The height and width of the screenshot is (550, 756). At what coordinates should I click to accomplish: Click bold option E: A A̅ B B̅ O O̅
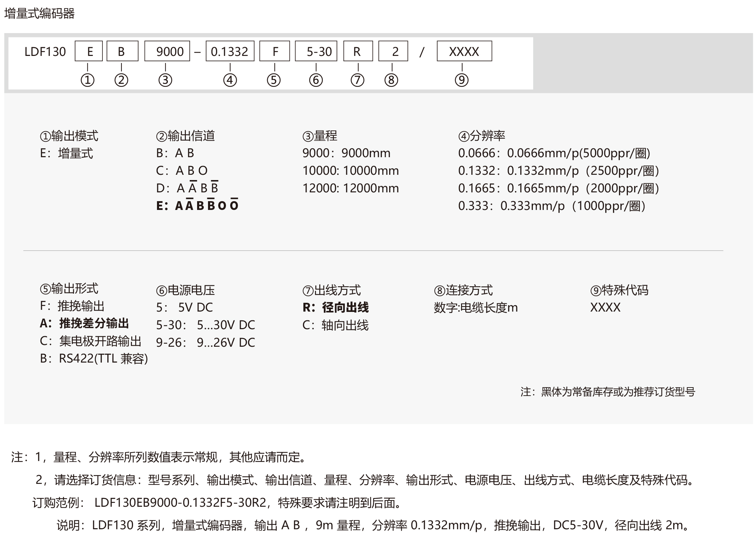coord(197,205)
